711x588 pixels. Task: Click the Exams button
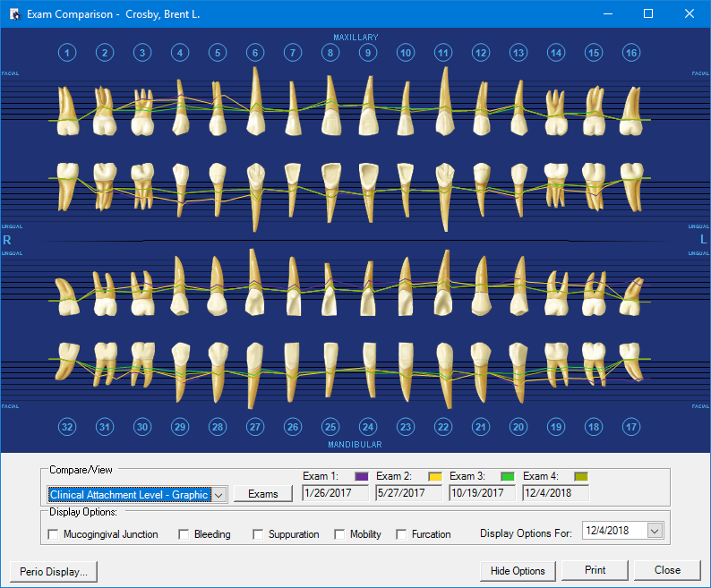pos(263,494)
